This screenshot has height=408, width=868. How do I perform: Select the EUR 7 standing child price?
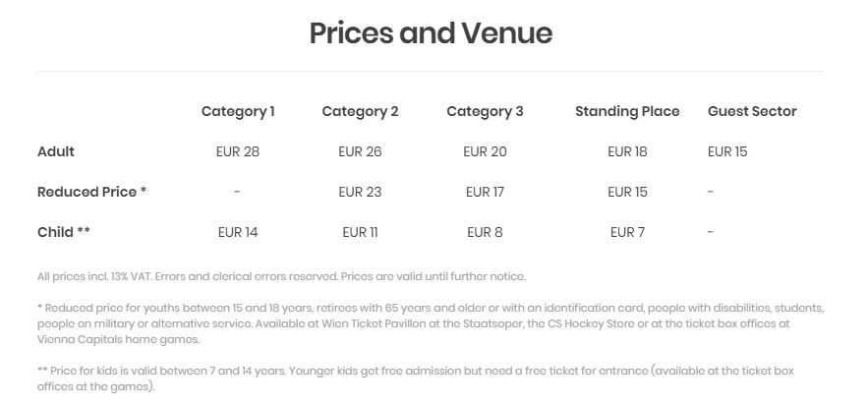tap(627, 232)
